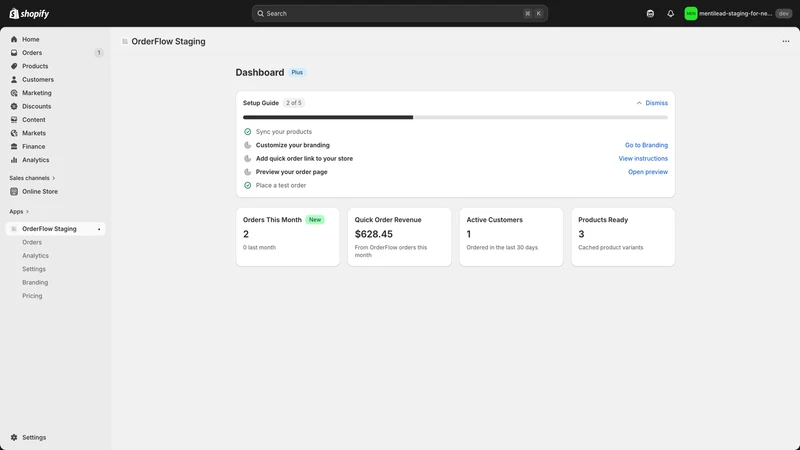Click the '$628.45' revenue value
The image size is (800, 450).
coord(373,234)
